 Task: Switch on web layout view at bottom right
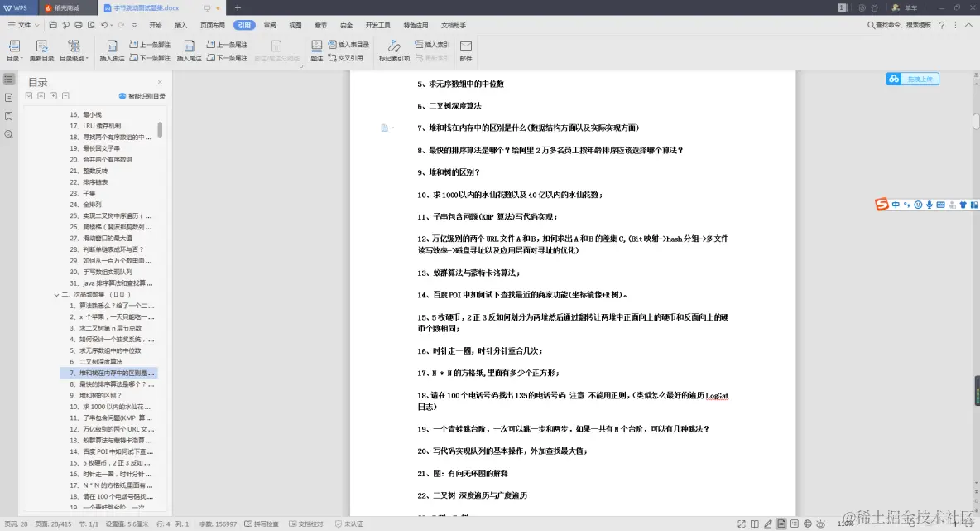coord(808,524)
